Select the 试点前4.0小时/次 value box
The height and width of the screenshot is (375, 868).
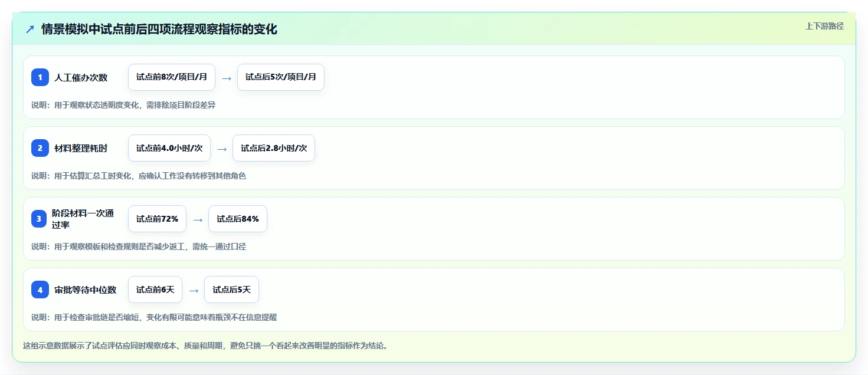coord(169,148)
